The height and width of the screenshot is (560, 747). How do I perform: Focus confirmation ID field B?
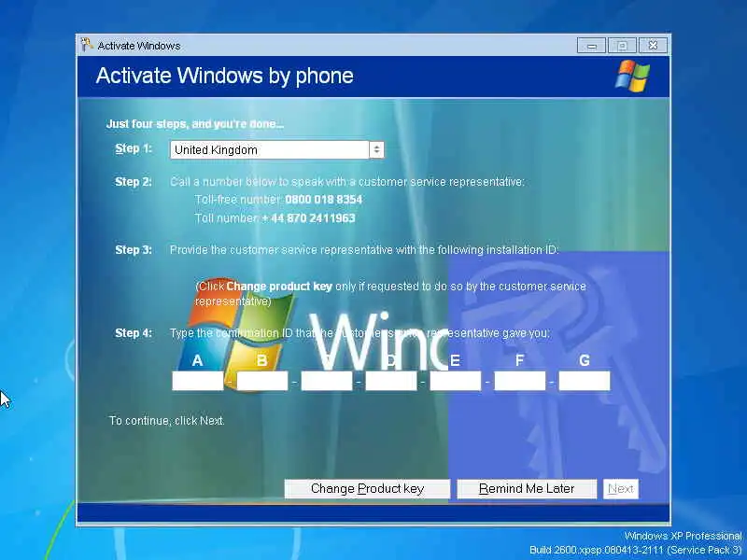pos(262,381)
